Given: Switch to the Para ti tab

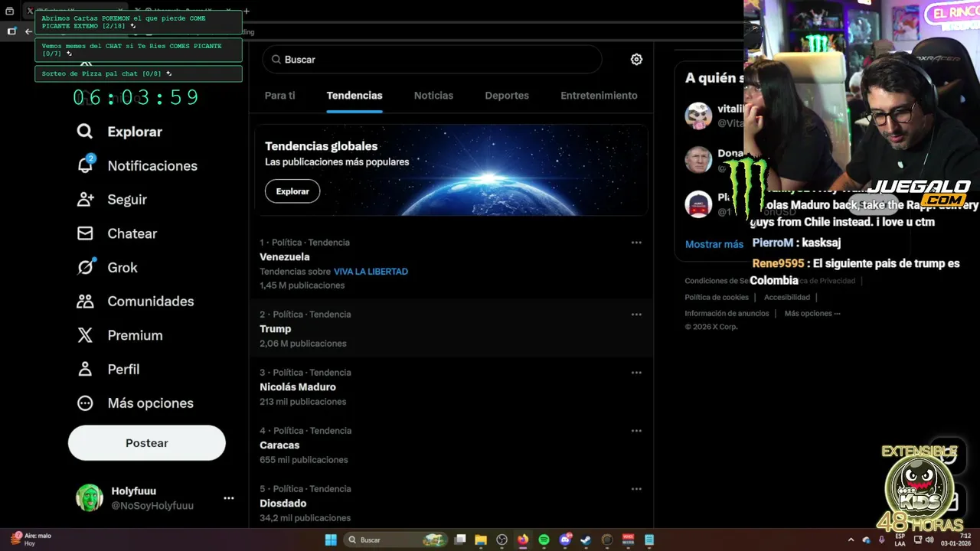Looking at the screenshot, I should point(279,96).
